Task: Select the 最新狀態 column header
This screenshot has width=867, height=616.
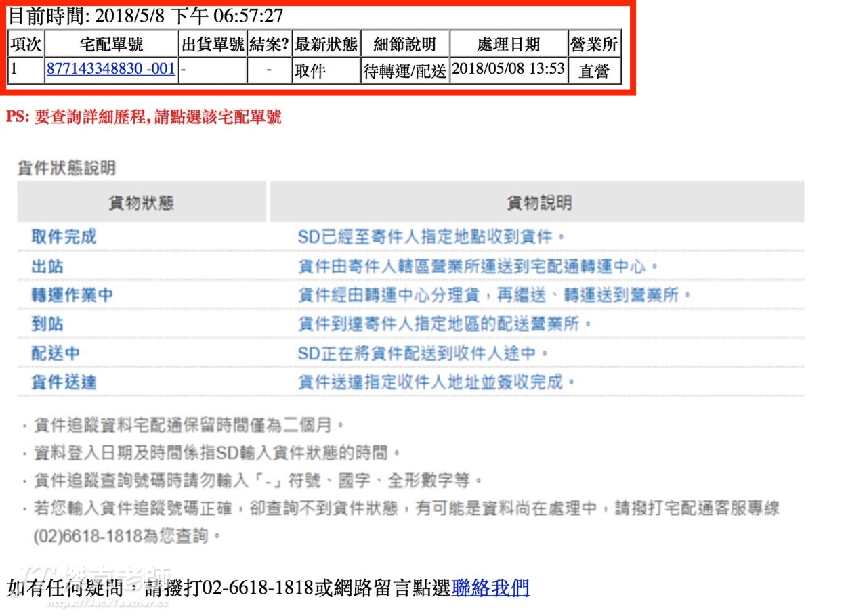Action: (x=326, y=45)
